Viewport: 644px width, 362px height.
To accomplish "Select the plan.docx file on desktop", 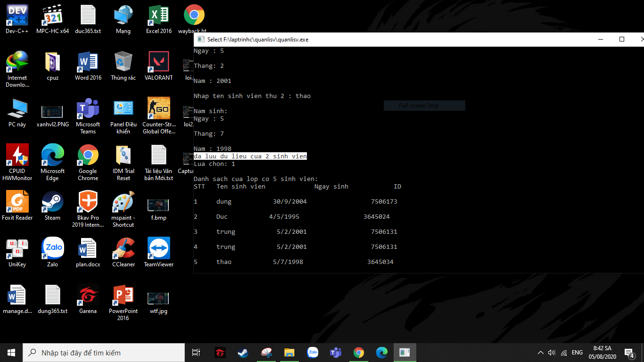I will [88, 249].
